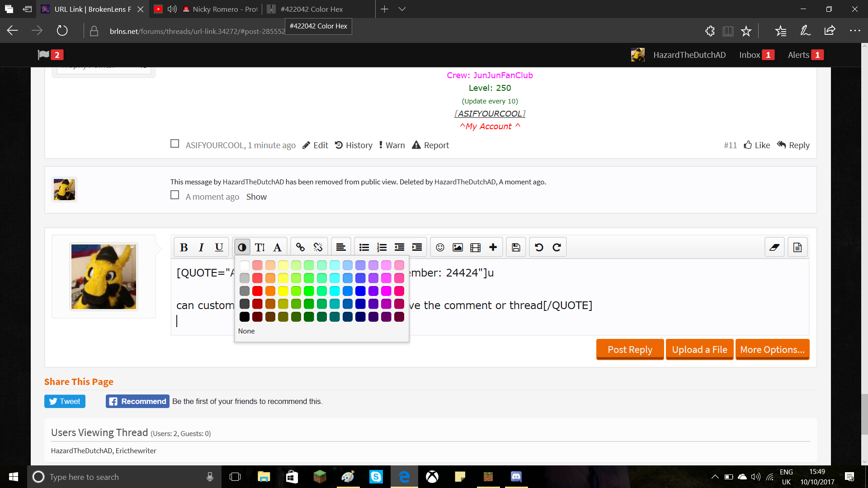Insert link using the chain icon

pos(300,247)
